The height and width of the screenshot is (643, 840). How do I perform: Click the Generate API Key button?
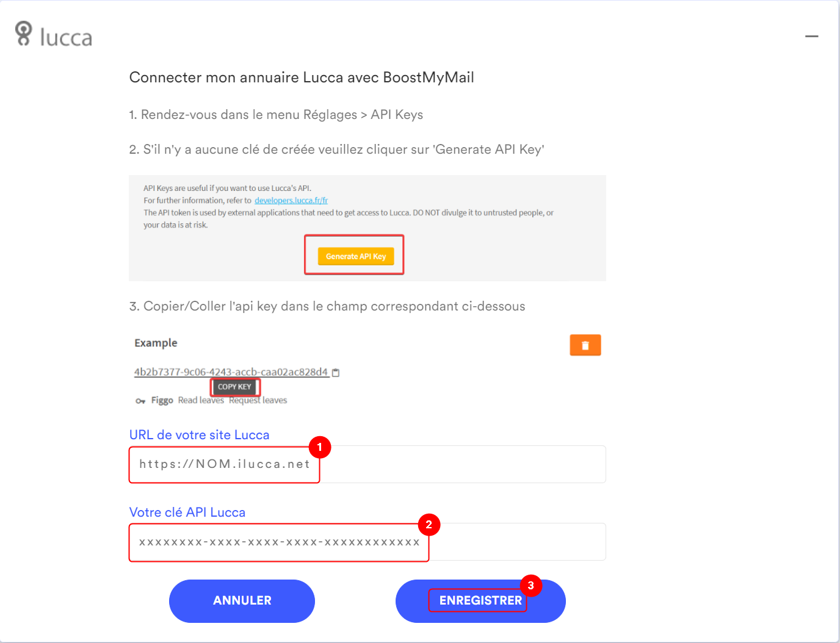[x=356, y=256]
